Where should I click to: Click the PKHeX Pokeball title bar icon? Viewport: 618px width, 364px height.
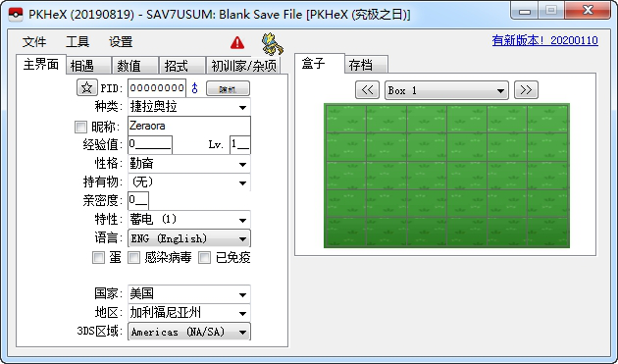[16, 15]
